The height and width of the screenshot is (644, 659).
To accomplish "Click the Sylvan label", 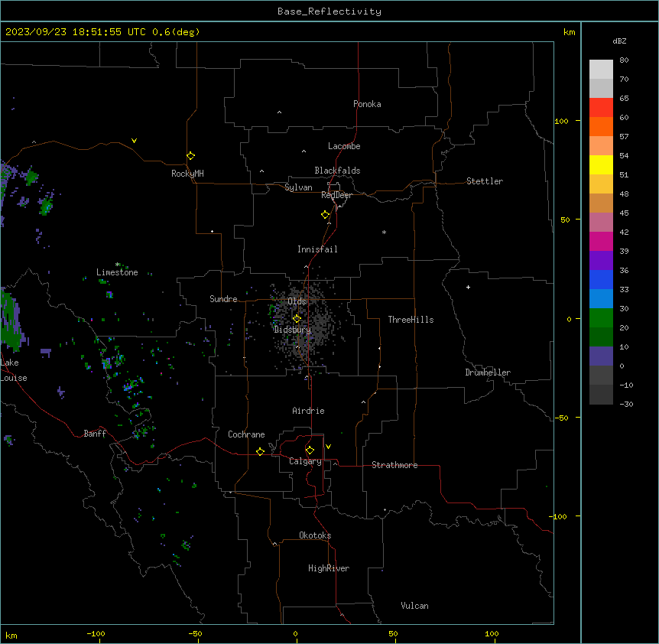I will click(298, 187).
